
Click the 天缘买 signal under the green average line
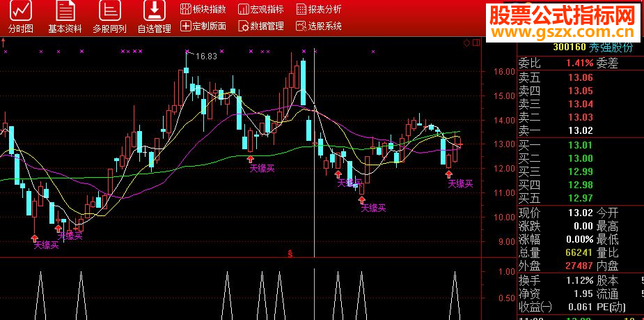(262, 168)
